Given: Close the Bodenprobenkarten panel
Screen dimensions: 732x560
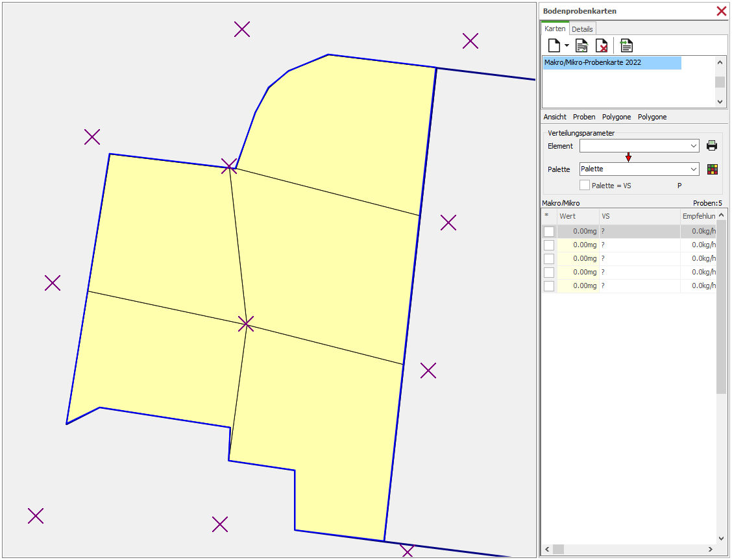Looking at the screenshot, I should pyautogui.click(x=721, y=11).
